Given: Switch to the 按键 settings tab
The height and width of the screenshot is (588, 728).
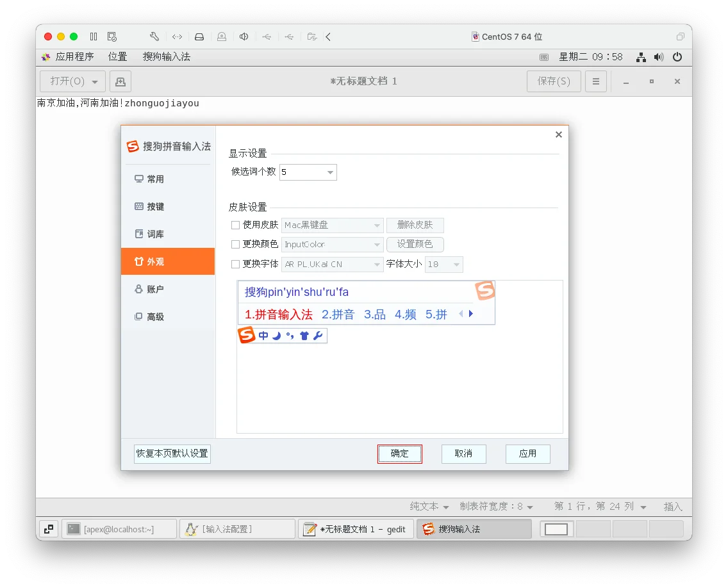Looking at the screenshot, I should [168, 206].
